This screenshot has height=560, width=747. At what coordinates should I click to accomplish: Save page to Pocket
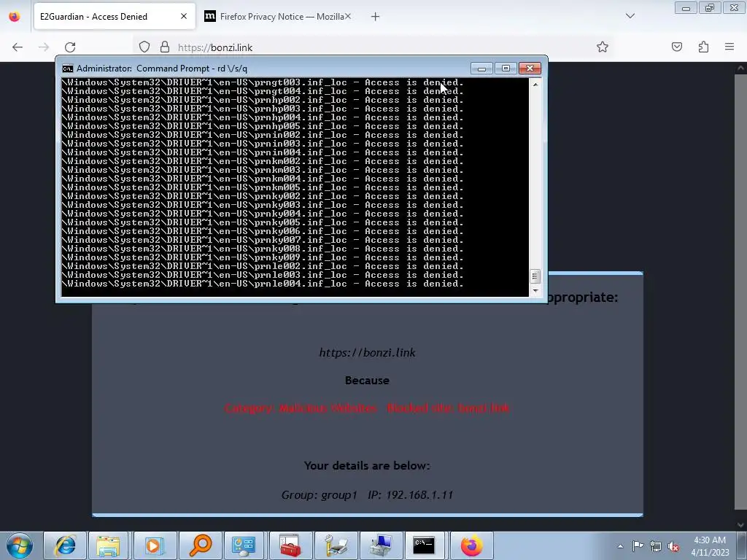676,47
